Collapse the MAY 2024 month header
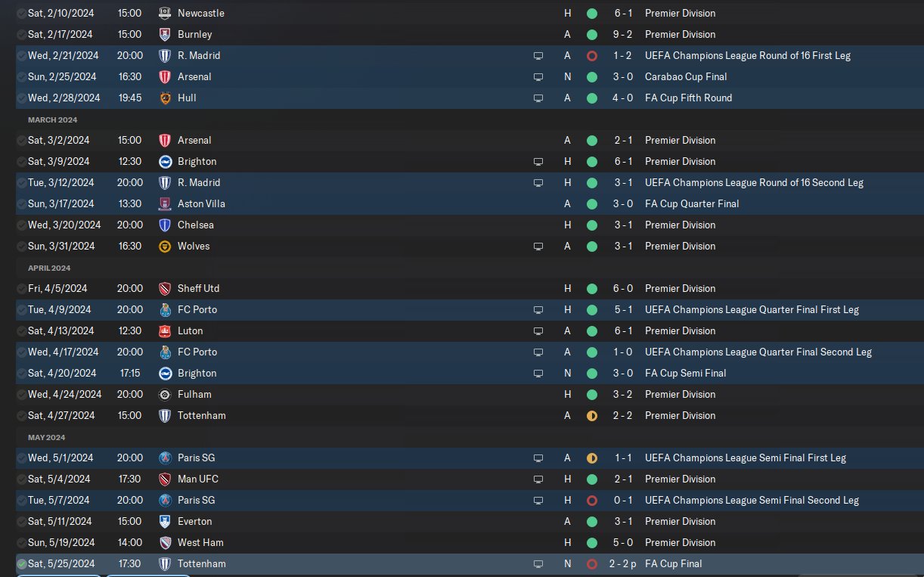Viewport: 924px width, 577px height. [x=47, y=437]
